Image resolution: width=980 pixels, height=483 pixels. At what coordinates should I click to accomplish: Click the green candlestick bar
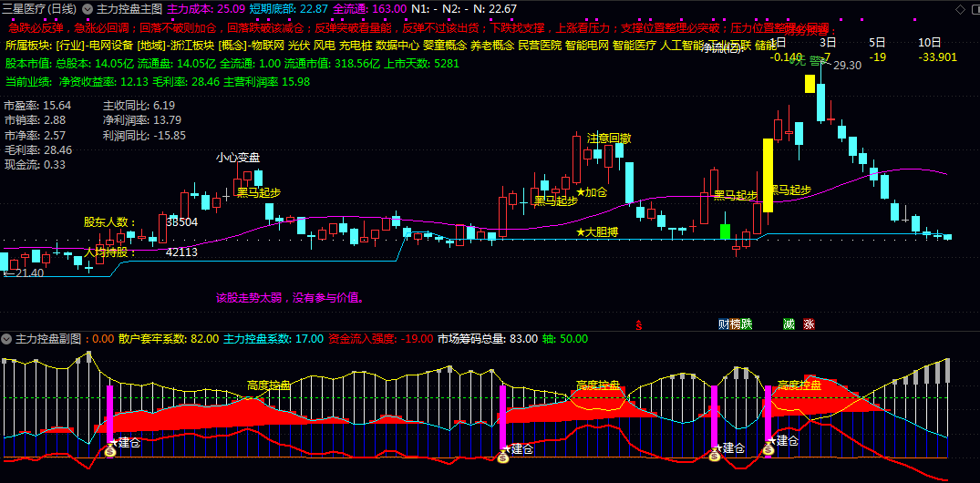(725, 231)
